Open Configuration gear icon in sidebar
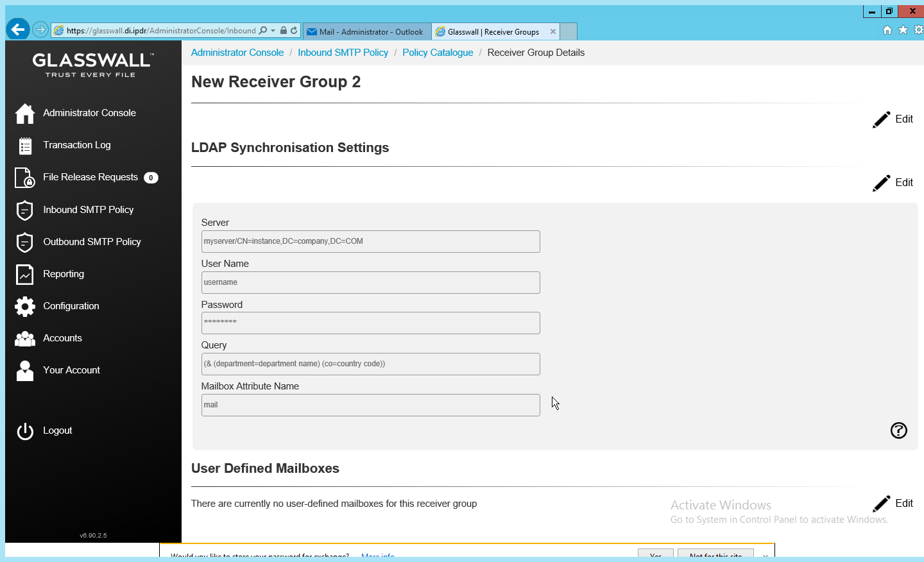Viewport: 924px width, 562px height. (x=25, y=306)
